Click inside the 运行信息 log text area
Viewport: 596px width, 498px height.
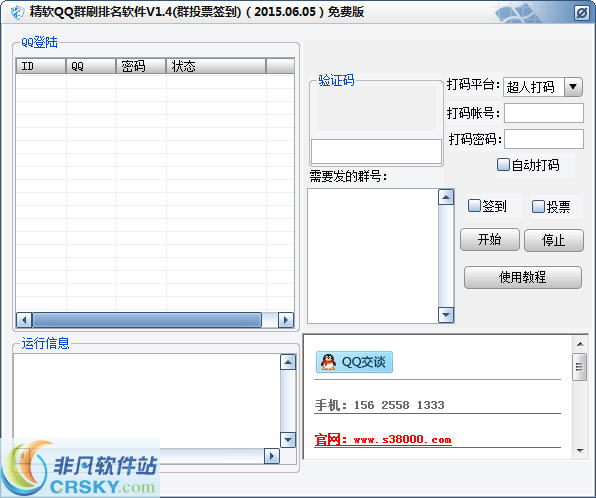(147, 401)
